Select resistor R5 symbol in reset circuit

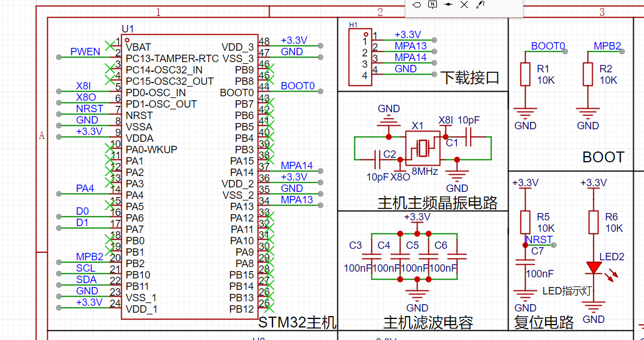pos(525,223)
